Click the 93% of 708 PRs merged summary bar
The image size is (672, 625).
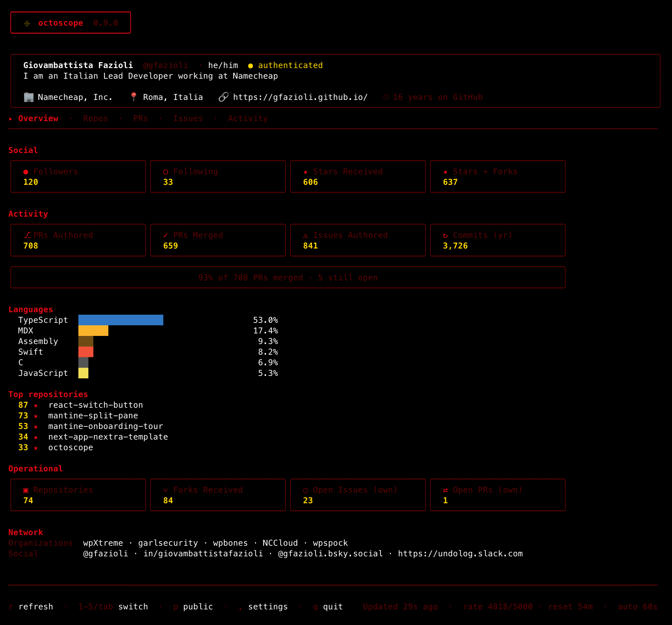coord(288,277)
